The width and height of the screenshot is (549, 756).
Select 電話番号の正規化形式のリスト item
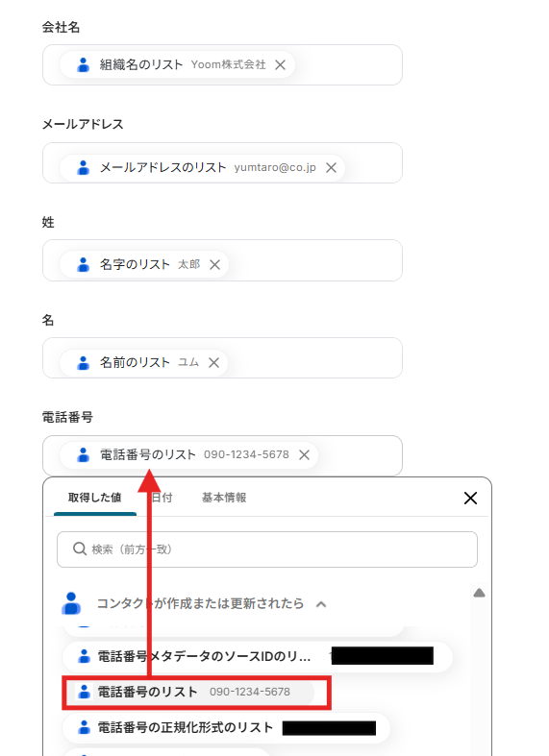click(226, 727)
